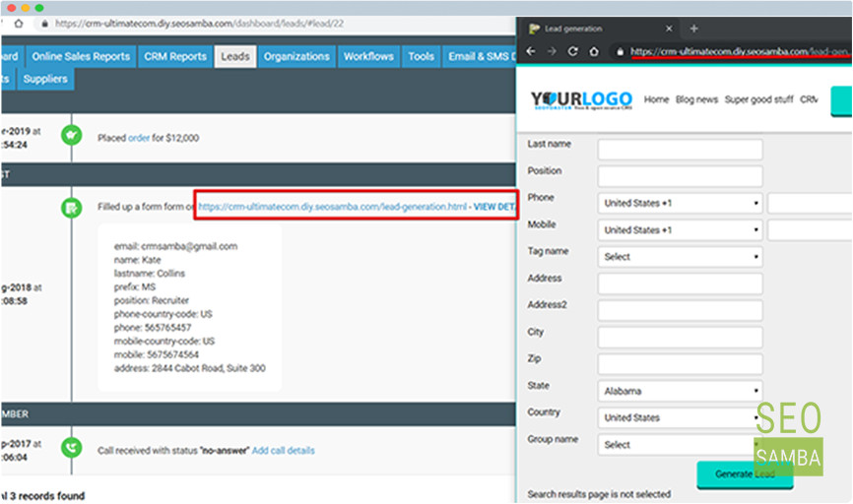Click the Position input field
This screenshot has width=853, height=504.
(x=680, y=176)
